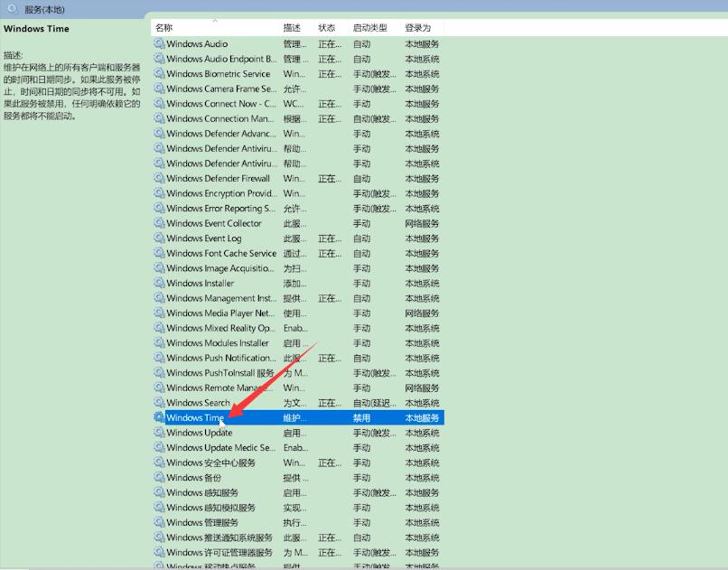Select the Windows Management Instrumentation icon

(x=159, y=298)
